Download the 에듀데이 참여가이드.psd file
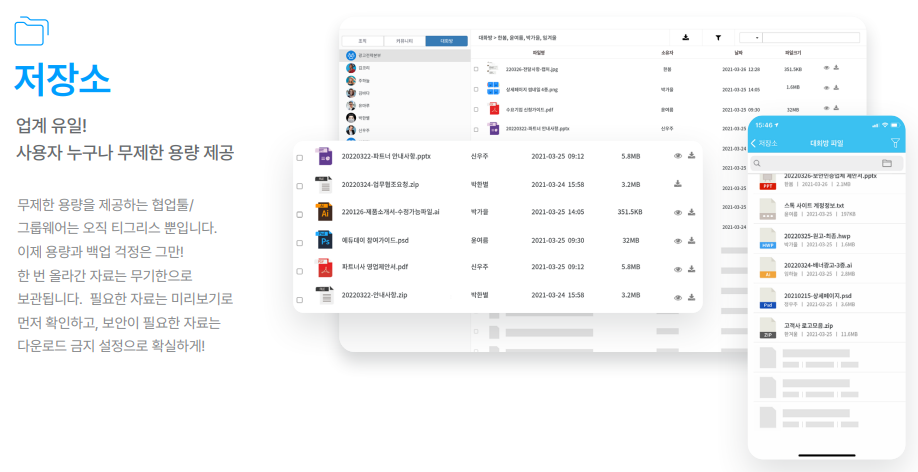The width and height of the screenshot is (918, 472). coord(691,240)
